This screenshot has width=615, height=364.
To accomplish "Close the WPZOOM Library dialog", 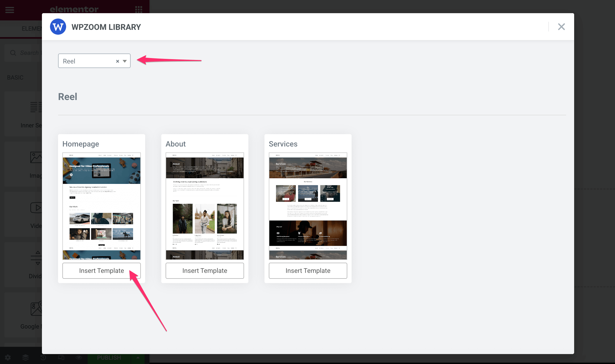I will [x=561, y=27].
